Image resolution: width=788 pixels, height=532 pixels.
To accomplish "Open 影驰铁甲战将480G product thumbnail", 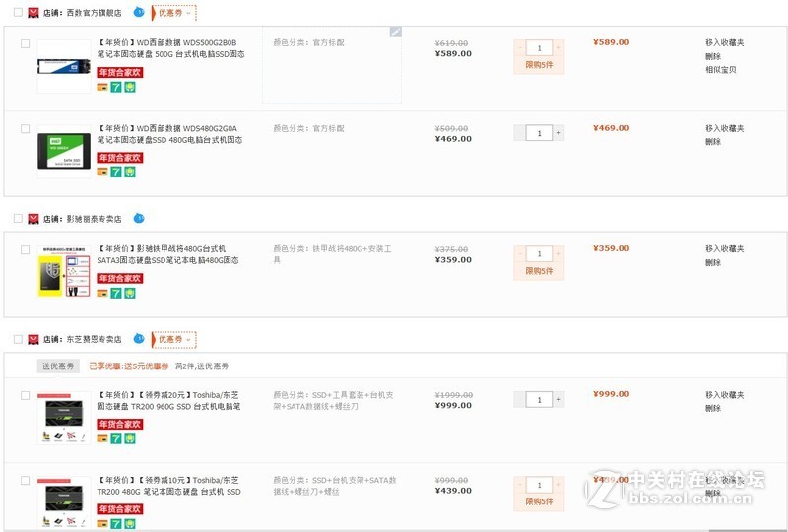I will (x=64, y=272).
